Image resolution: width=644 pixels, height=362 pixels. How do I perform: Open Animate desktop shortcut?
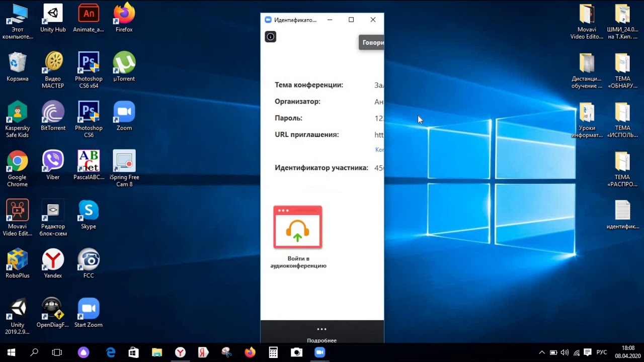[x=89, y=19]
